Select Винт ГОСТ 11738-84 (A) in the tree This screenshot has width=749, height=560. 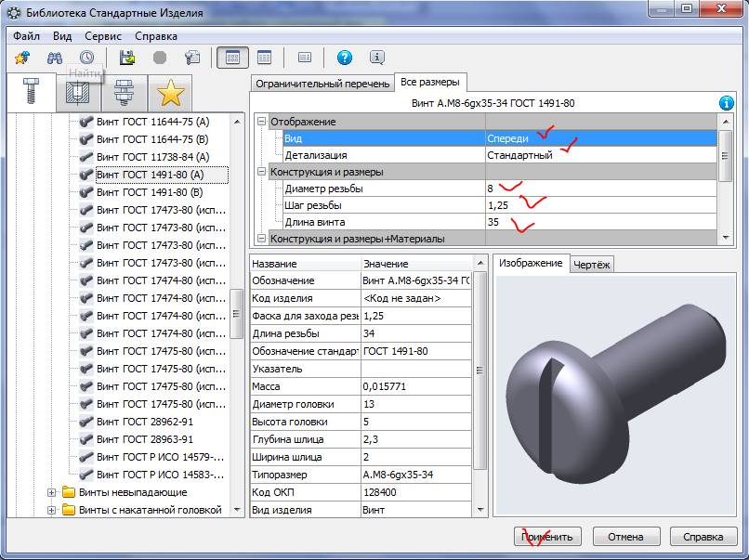click(152, 157)
